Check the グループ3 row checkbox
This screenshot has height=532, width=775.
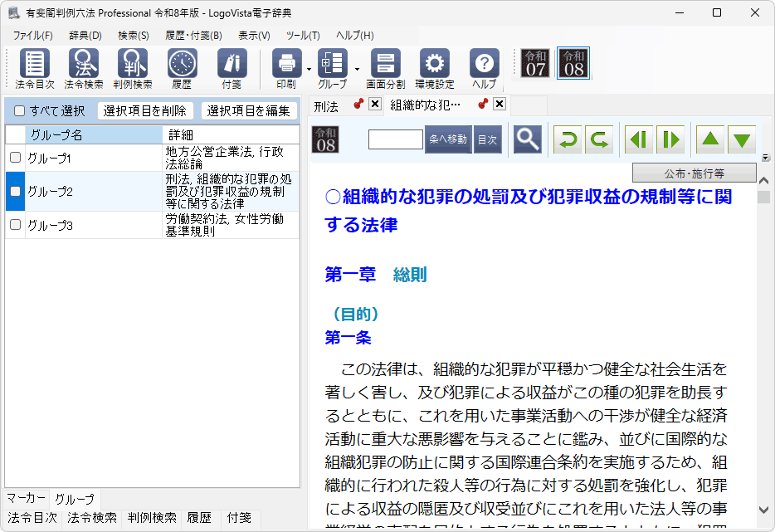(x=15, y=225)
